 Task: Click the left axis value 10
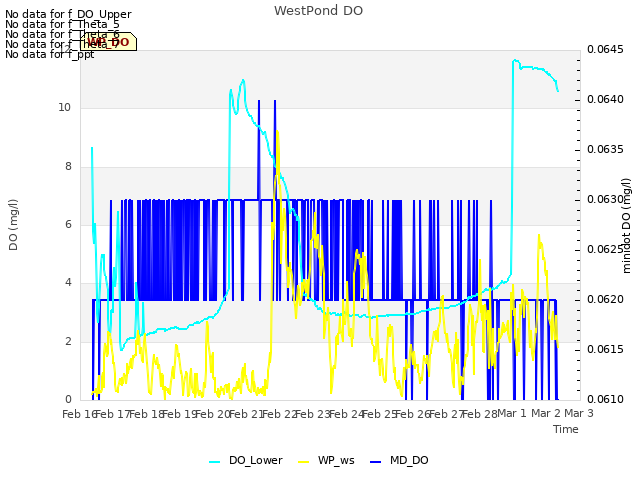[x=64, y=108]
